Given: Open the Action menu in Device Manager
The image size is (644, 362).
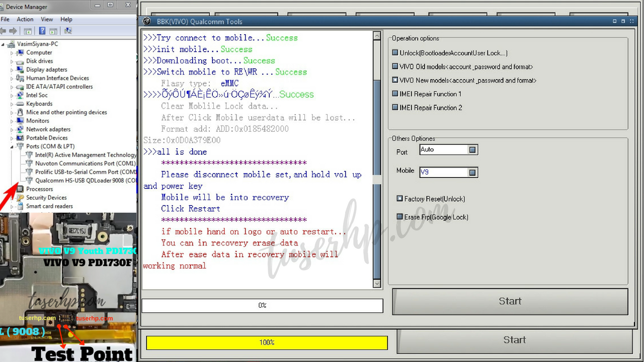Looking at the screenshot, I should (x=25, y=19).
